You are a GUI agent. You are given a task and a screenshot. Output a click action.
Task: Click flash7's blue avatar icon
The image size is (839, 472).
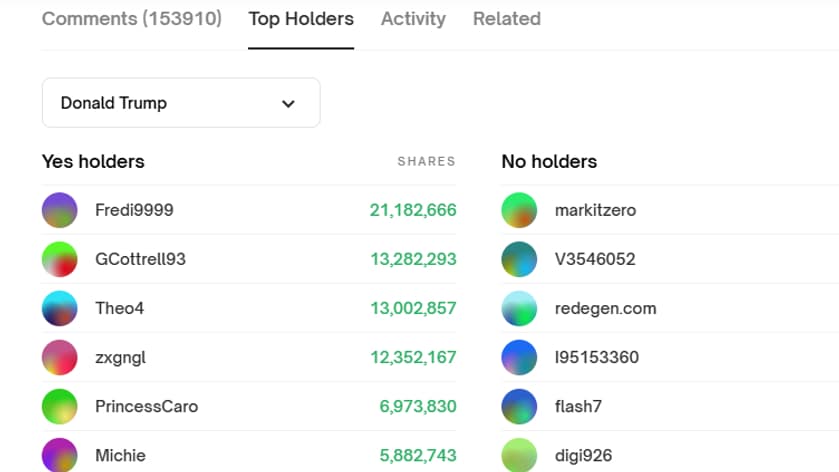coord(519,406)
